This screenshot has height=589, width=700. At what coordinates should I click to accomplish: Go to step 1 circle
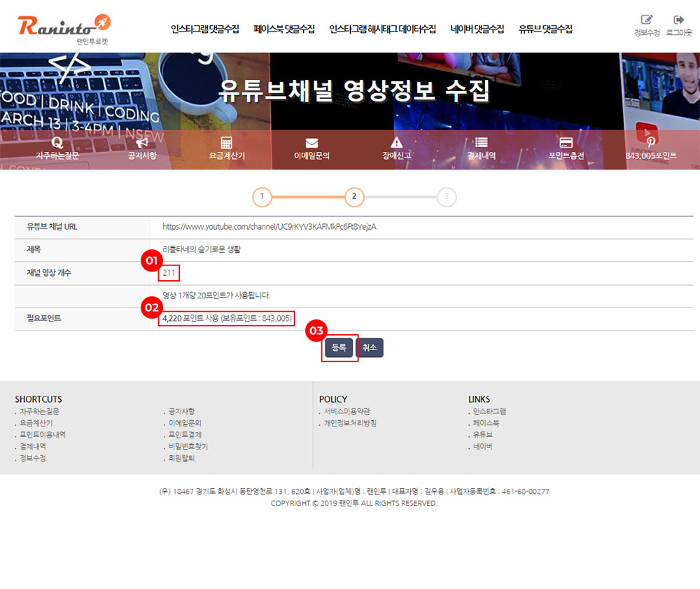click(x=262, y=197)
